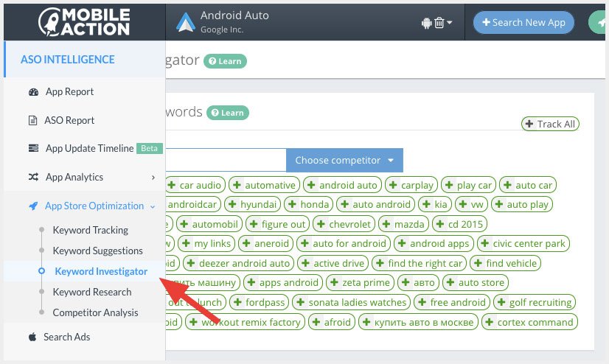
Task: Click App Store Optimization rocket icon
Action: (x=33, y=206)
